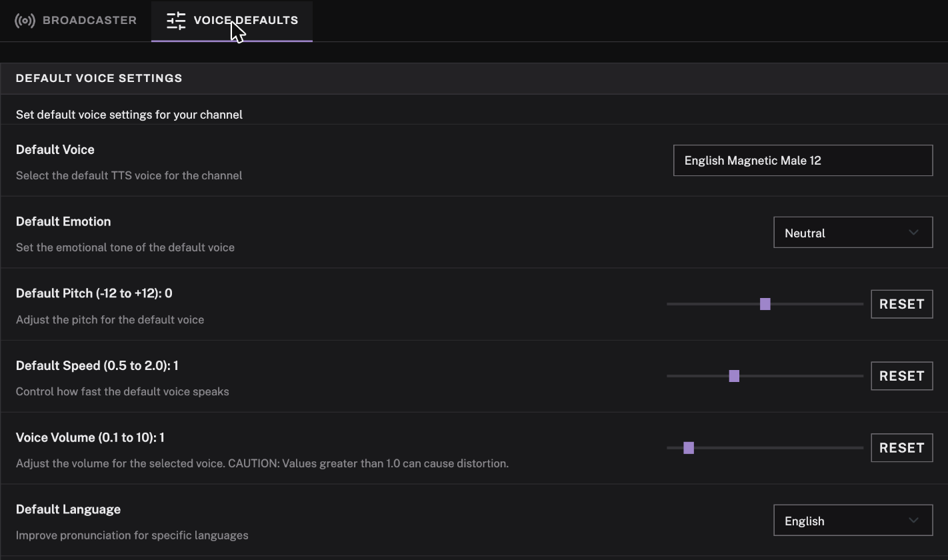The width and height of the screenshot is (948, 560).
Task: Select the Voice Defaults tab label
Action: click(x=246, y=21)
